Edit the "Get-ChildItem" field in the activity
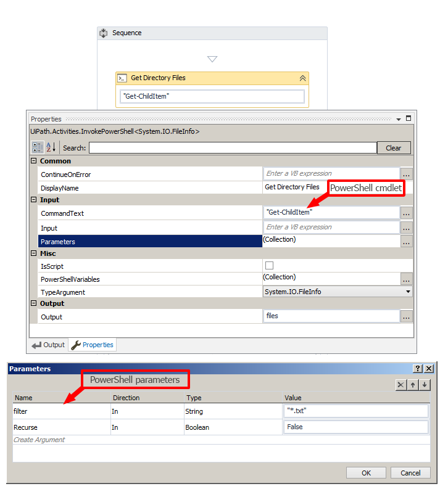This screenshot has width=448, height=489. click(x=212, y=96)
